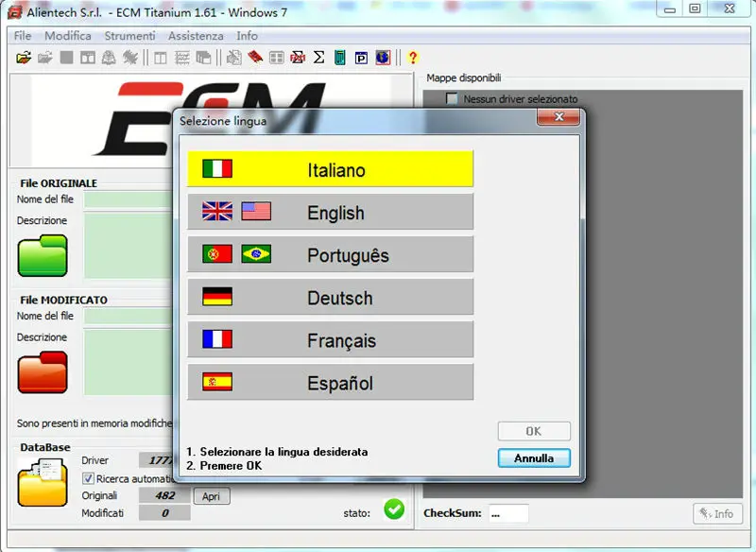Click the two-pane window toolbar icon
The width and height of the screenshot is (756, 552).
(x=88, y=58)
